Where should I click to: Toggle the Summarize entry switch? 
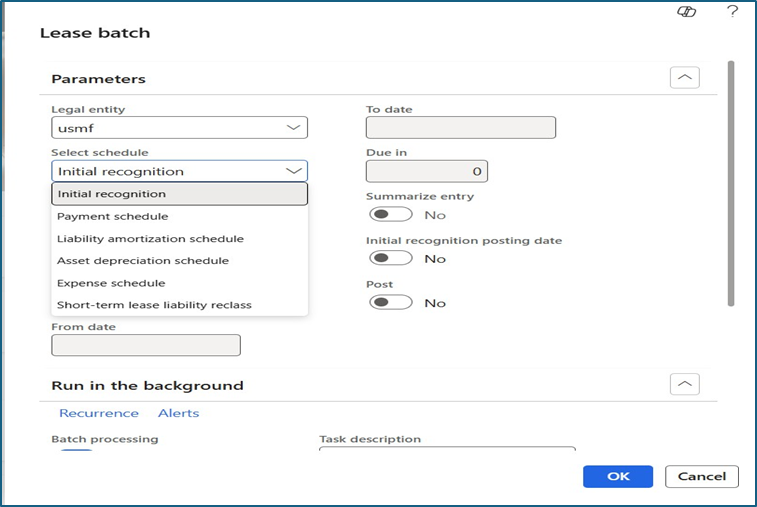[x=390, y=214]
